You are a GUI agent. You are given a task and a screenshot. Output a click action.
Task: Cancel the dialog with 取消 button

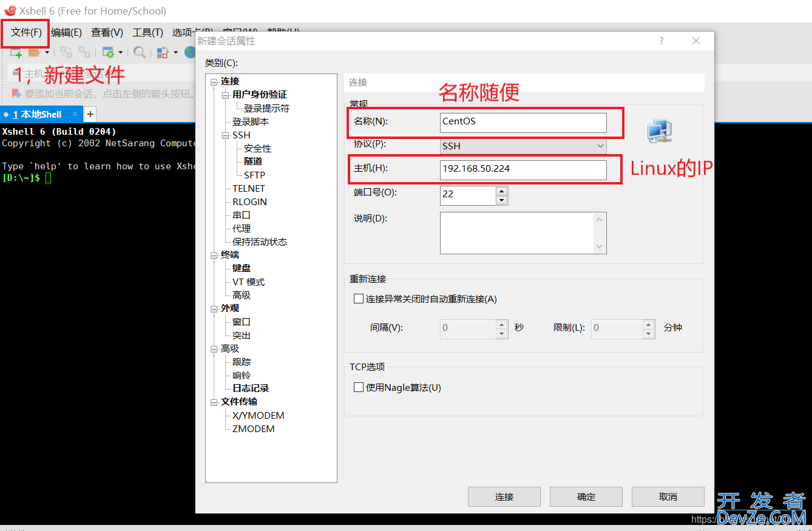668,496
